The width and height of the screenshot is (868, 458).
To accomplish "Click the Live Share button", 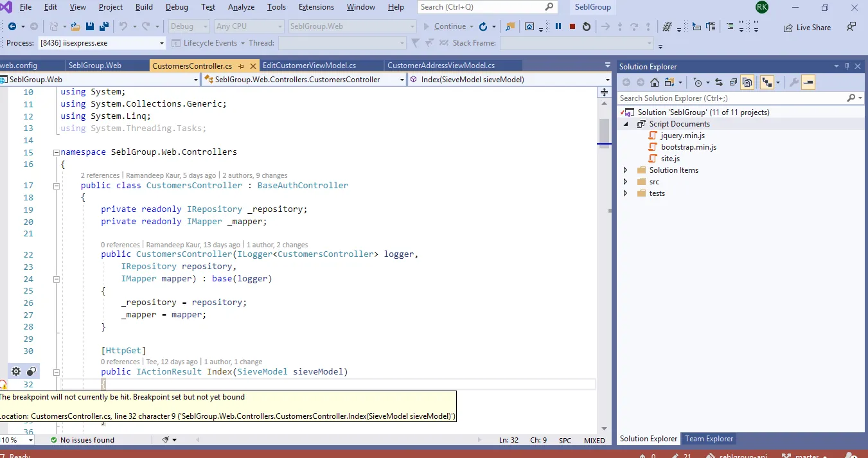I will pyautogui.click(x=807, y=28).
